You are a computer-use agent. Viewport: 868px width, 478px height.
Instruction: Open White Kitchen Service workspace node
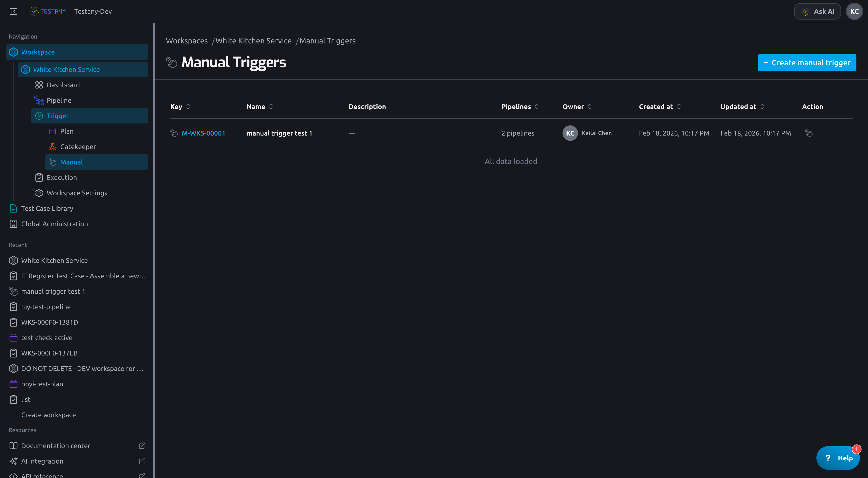[83, 69]
